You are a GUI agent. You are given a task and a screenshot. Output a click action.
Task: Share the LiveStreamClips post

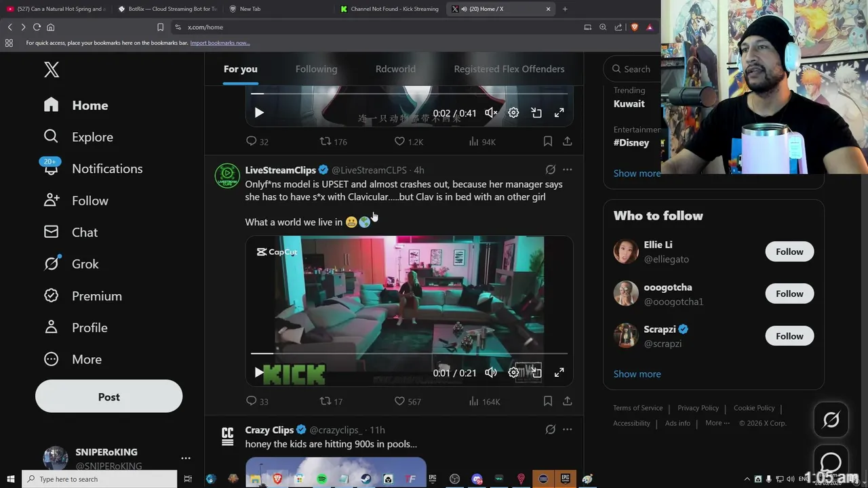pos(567,401)
